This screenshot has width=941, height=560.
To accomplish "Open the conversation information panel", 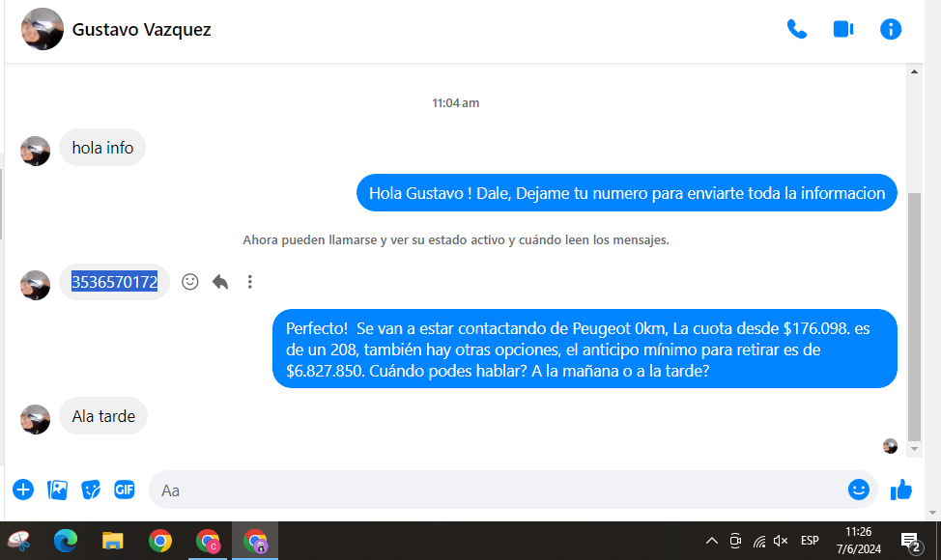I will pyautogui.click(x=891, y=29).
